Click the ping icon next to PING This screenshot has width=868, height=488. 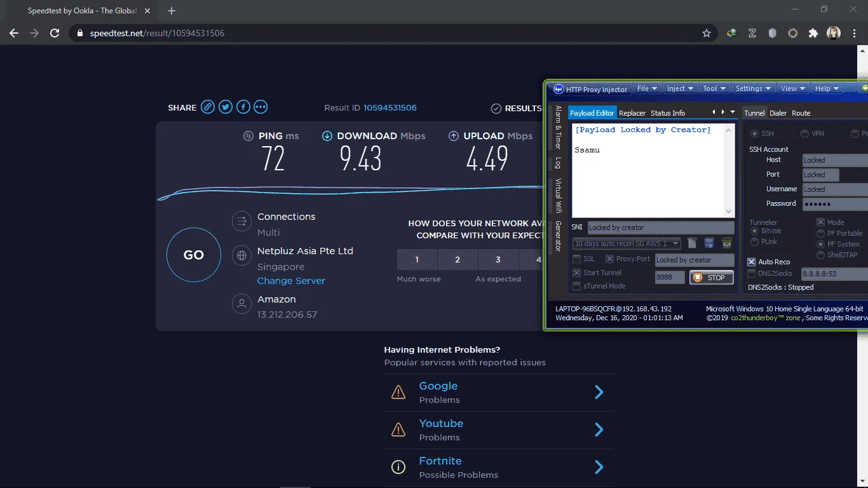coord(248,136)
